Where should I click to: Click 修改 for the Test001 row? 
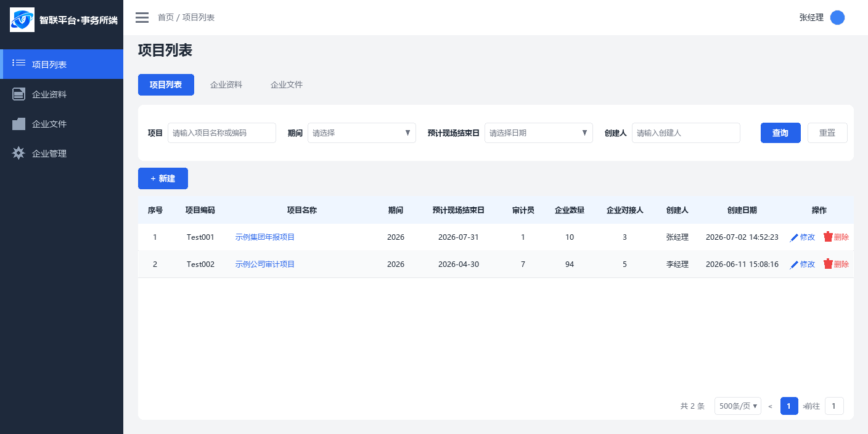pos(808,237)
